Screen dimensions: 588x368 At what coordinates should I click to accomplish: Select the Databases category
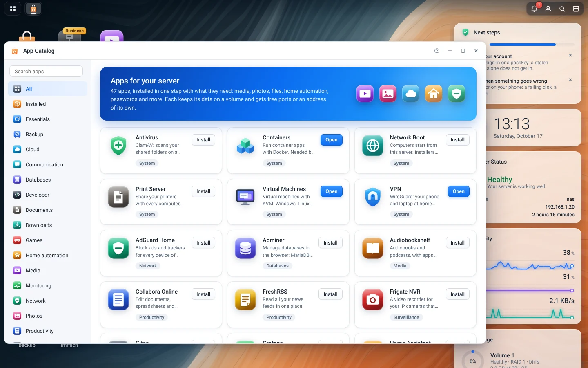point(47,180)
